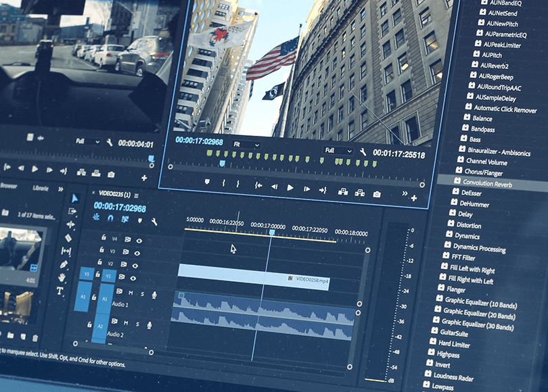Mute the Audio 1 track
The image size is (548, 392).
point(131,293)
